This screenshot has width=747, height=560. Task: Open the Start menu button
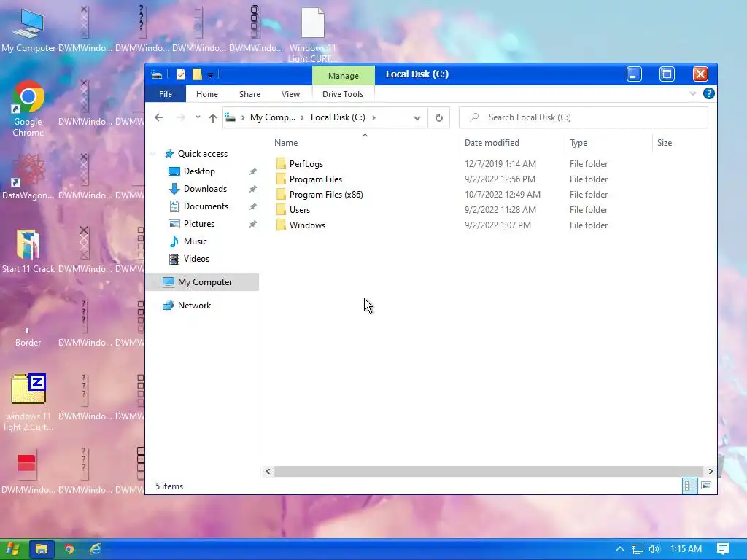point(12,549)
